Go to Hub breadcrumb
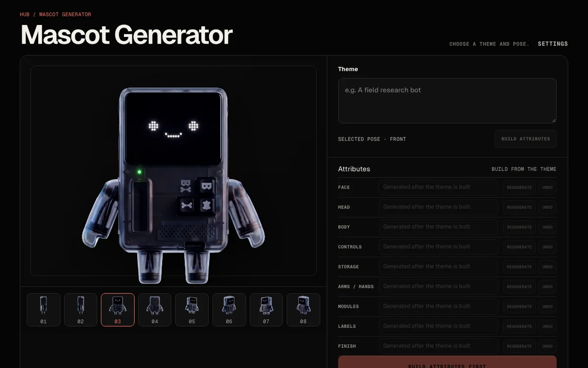 click(24, 14)
